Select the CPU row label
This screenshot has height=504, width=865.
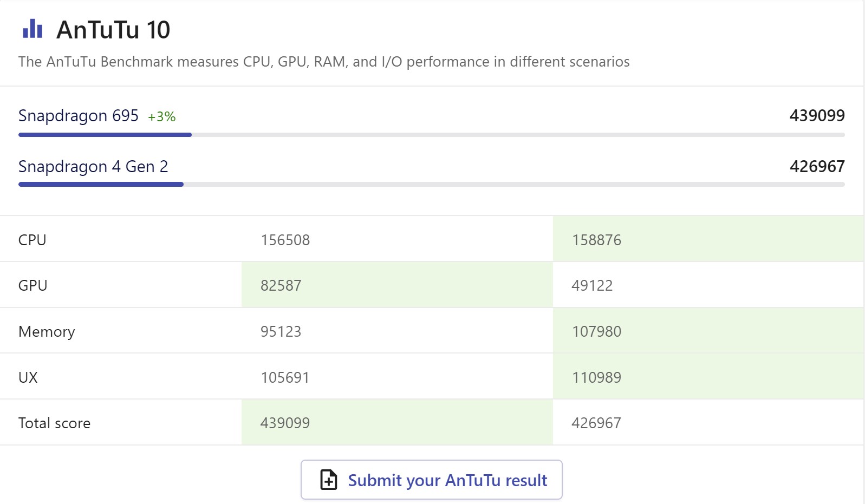pos(32,240)
